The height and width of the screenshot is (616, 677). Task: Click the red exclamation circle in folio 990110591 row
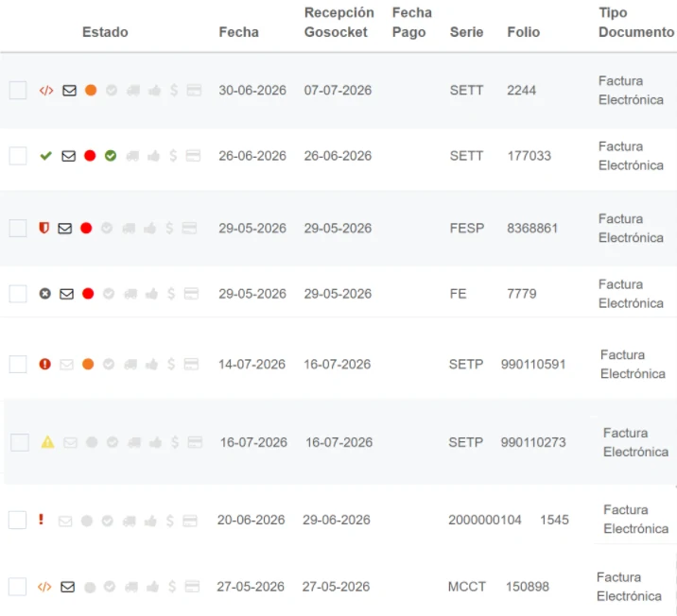point(44,364)
